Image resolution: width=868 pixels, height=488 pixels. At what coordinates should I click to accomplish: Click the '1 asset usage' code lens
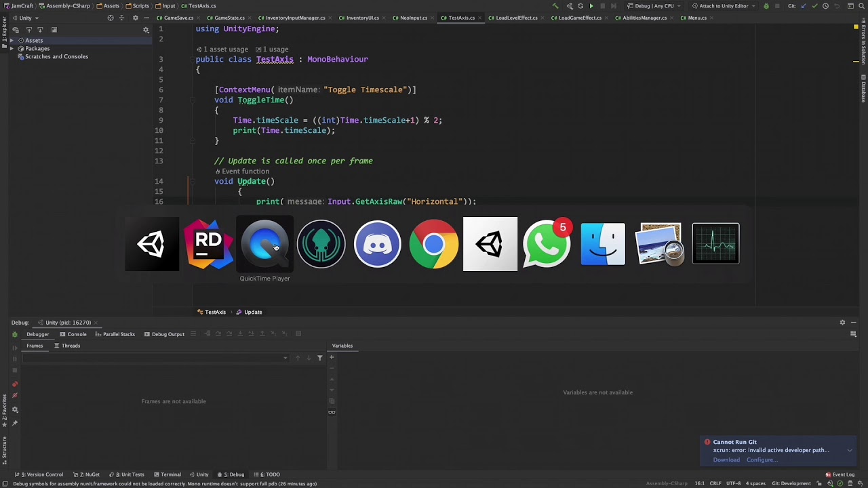222,49
